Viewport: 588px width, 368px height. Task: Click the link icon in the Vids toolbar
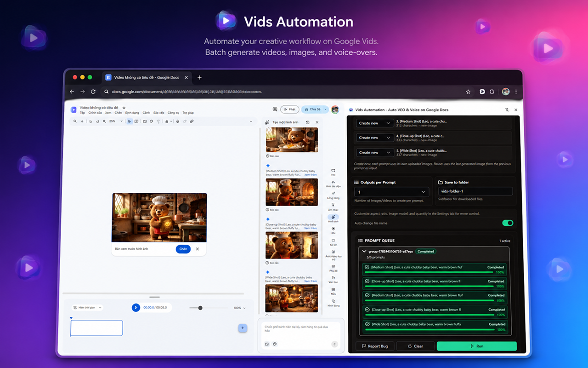click(x=192, y=121)
